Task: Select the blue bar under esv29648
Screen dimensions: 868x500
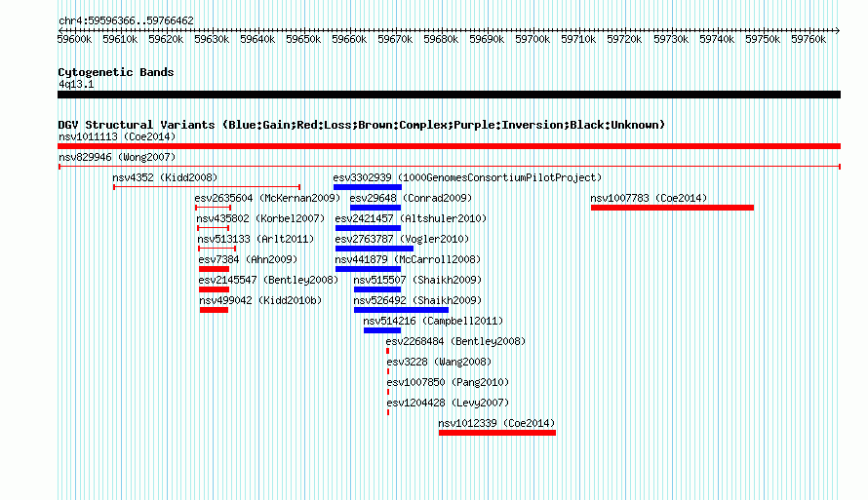Action: [375, 208]
